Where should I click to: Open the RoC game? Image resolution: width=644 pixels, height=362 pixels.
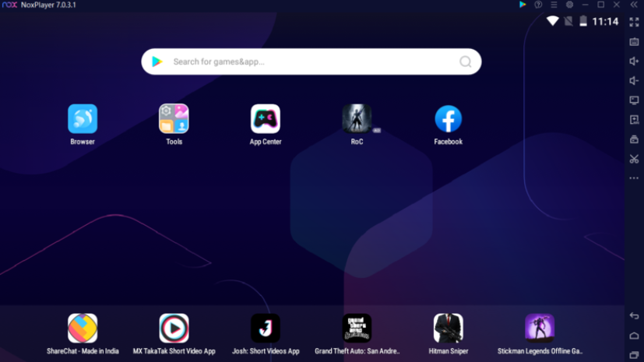pyautogui.click(x=357, y=119)
